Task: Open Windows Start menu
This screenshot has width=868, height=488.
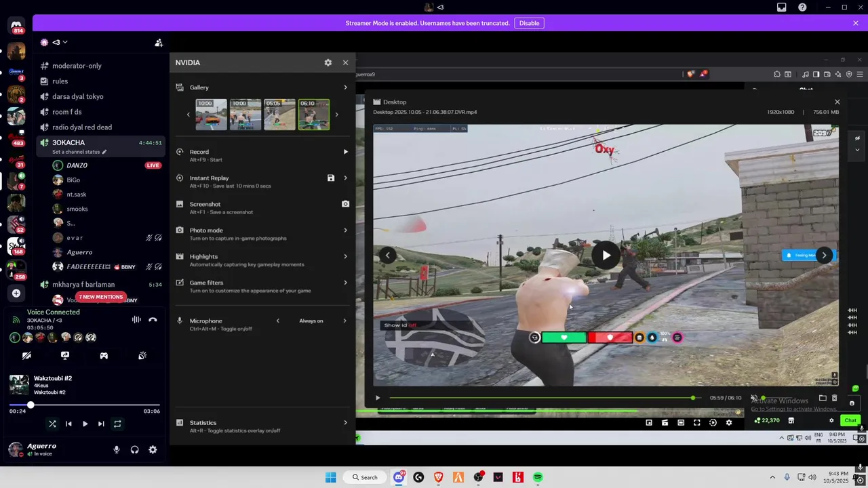Action: click(330, 477)
